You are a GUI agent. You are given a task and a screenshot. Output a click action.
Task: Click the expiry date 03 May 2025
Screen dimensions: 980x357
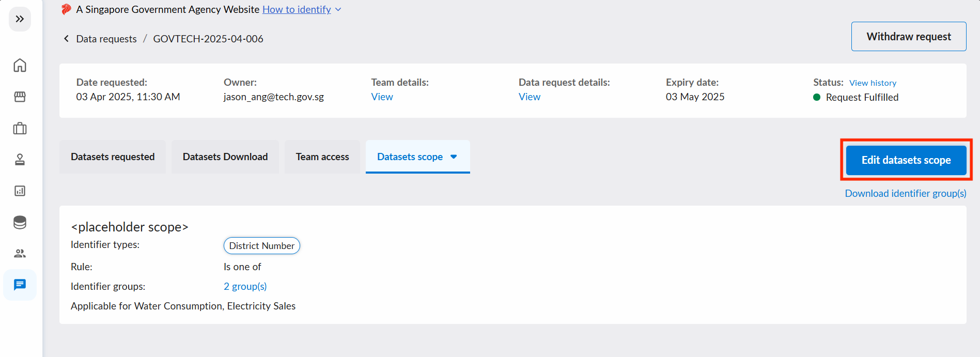click(x=695, y=97)
